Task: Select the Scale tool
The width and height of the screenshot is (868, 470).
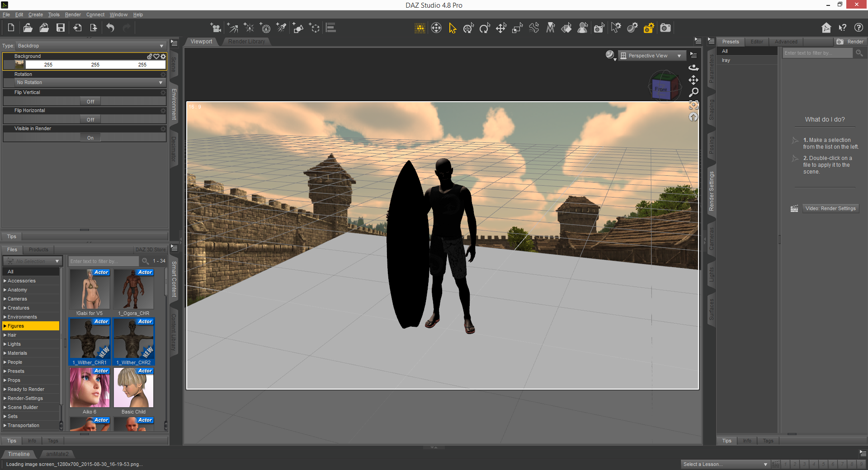Action: point(517,28)
